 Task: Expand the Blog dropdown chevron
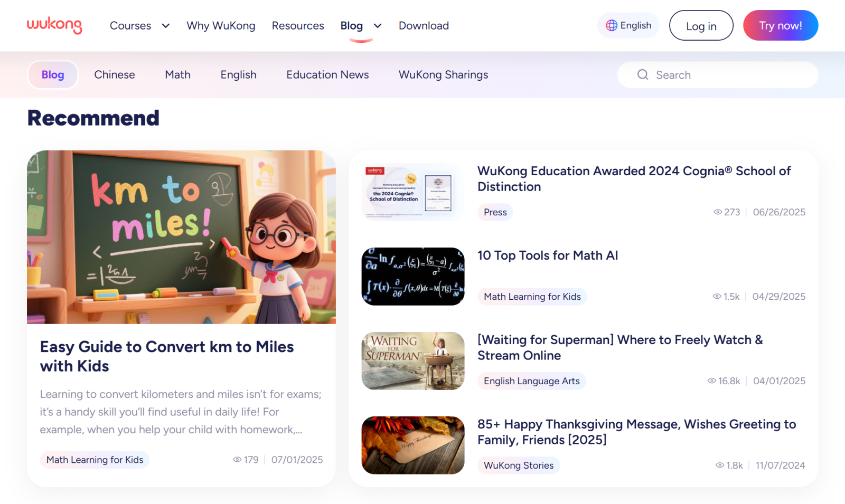tap(378, 25)
